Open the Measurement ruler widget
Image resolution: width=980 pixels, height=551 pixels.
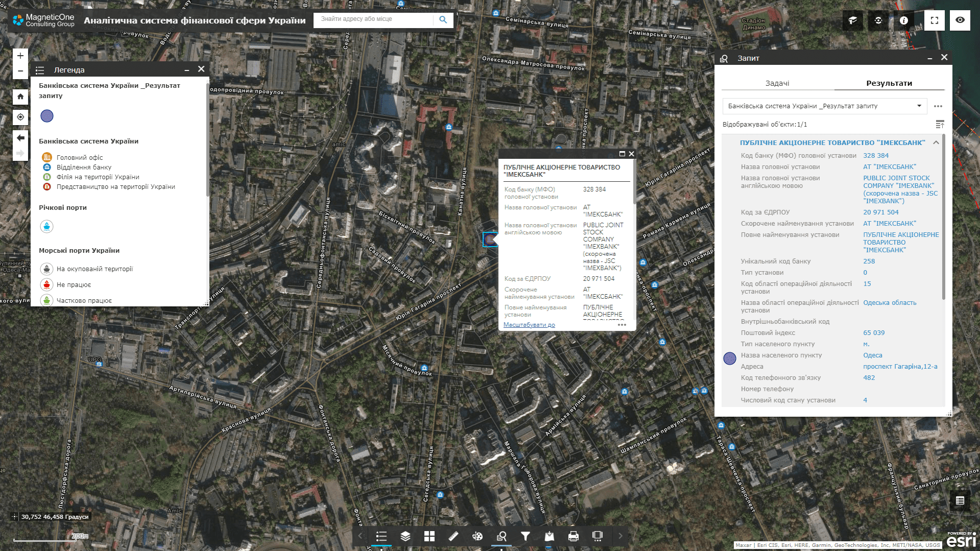(453, 536)
